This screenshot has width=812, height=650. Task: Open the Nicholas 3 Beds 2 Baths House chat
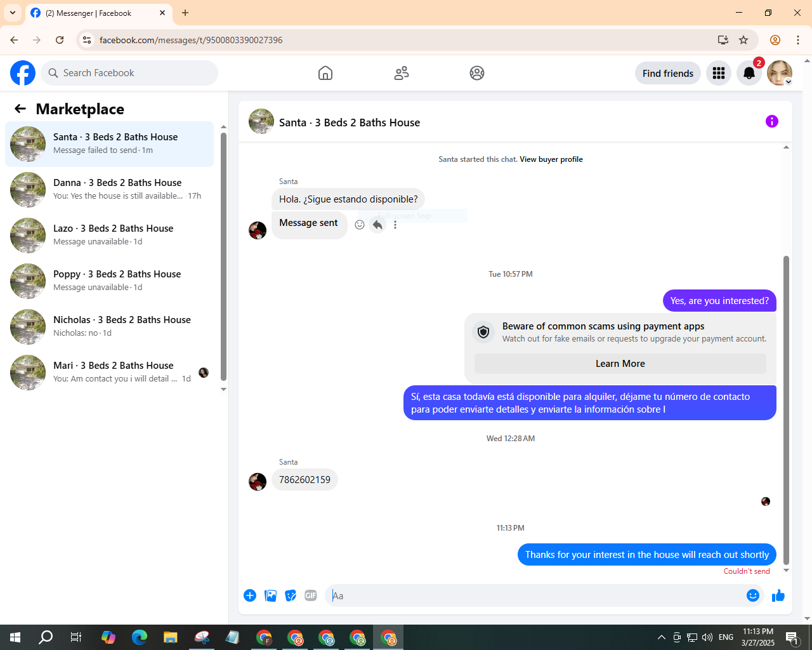[109, 327]
